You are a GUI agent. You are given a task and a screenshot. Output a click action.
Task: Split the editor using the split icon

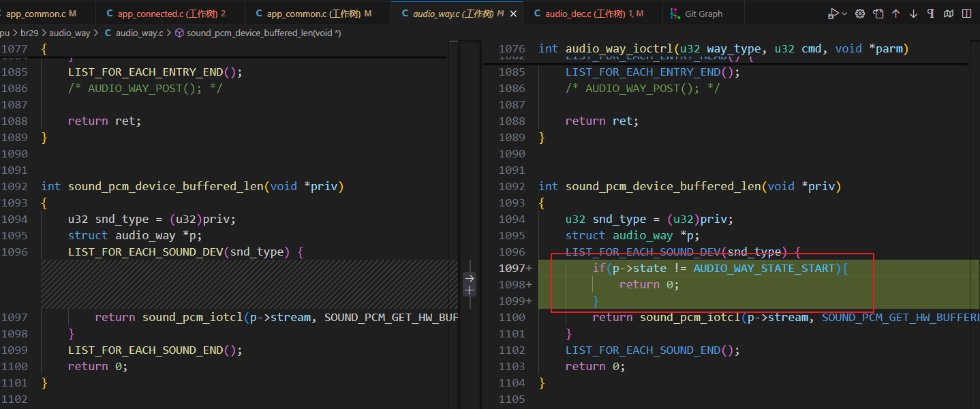pos(967,14)
